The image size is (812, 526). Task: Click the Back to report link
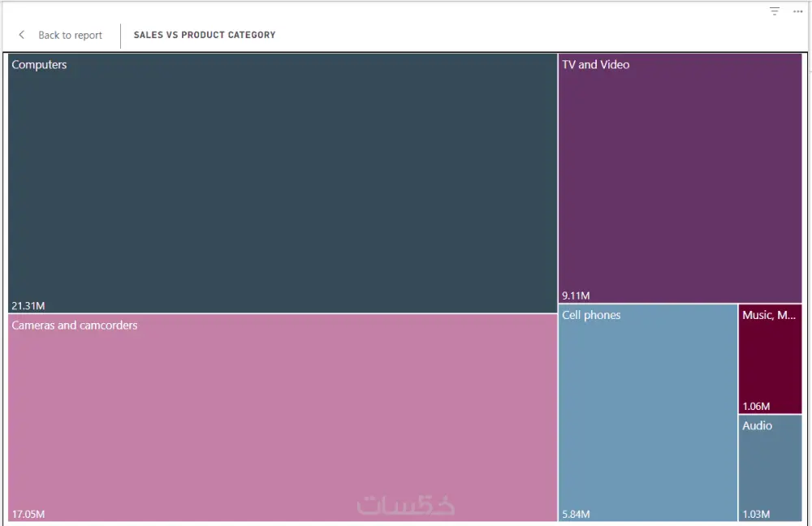[70, 35]
